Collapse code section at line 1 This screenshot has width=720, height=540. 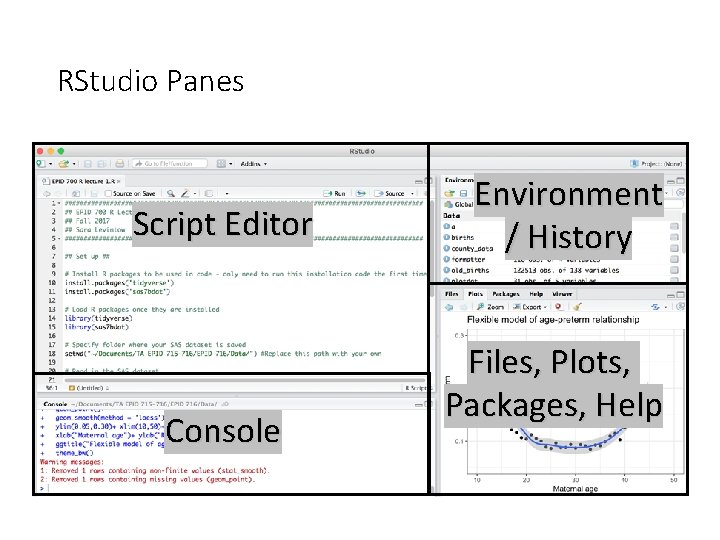[x=59, y=203]
